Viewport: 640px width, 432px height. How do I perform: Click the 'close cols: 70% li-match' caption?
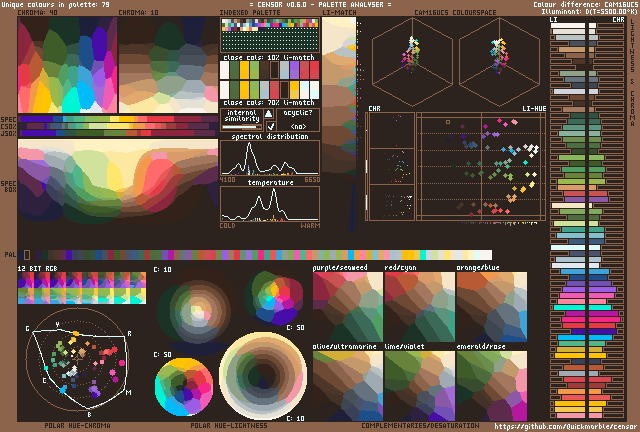[269, 102]
